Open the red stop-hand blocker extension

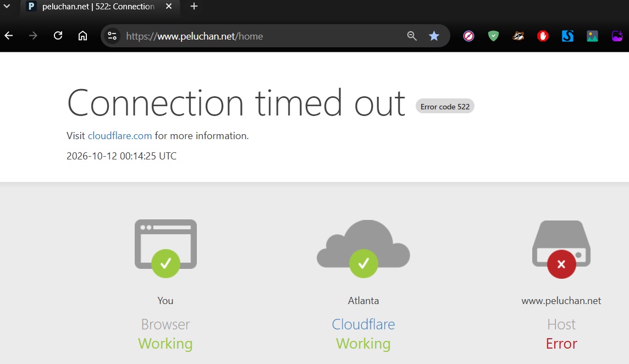pyautogui.click(x=543, y=36)
